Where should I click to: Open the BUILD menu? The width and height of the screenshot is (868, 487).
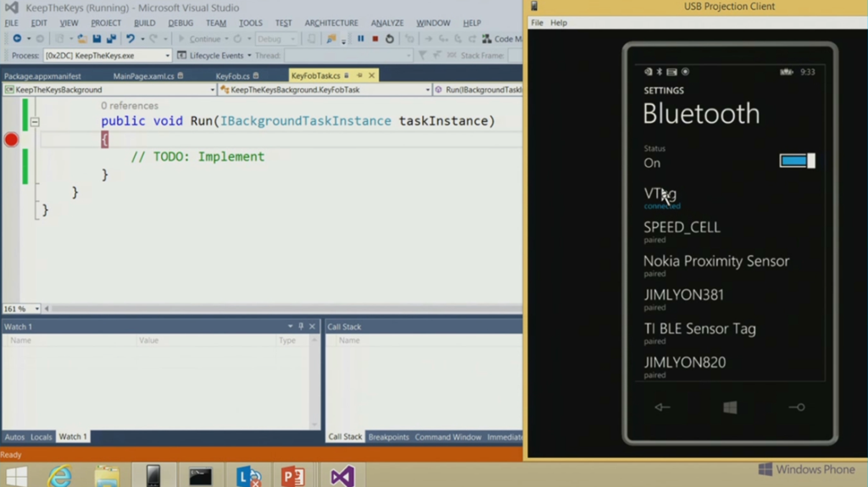(x=144, y=23)
